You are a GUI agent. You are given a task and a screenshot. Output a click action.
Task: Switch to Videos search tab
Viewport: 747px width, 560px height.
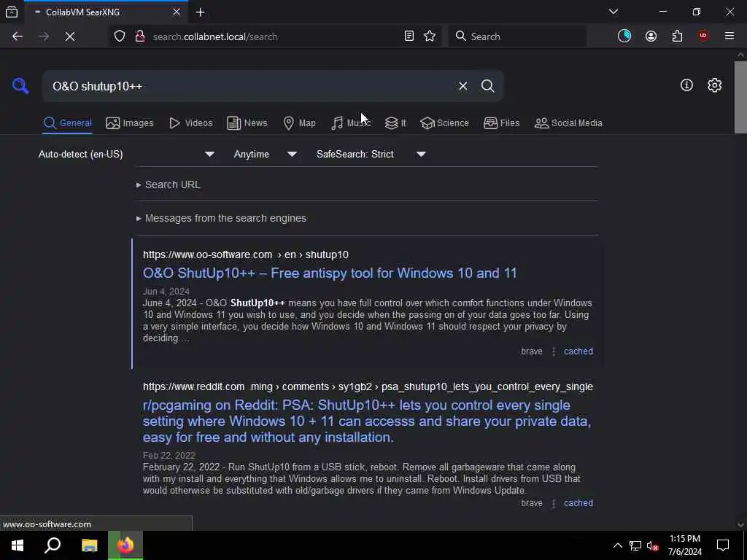[x=190, y=122]
